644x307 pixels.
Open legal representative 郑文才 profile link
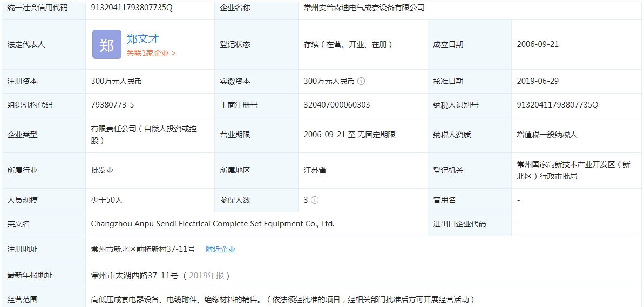click(x=143, y=39)
